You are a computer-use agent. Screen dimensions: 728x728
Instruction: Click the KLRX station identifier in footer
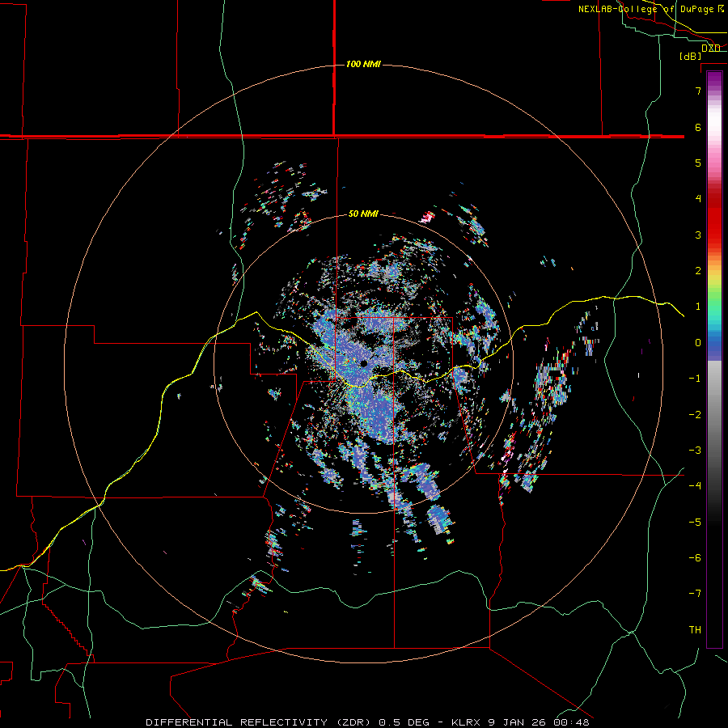pos(466,722)
